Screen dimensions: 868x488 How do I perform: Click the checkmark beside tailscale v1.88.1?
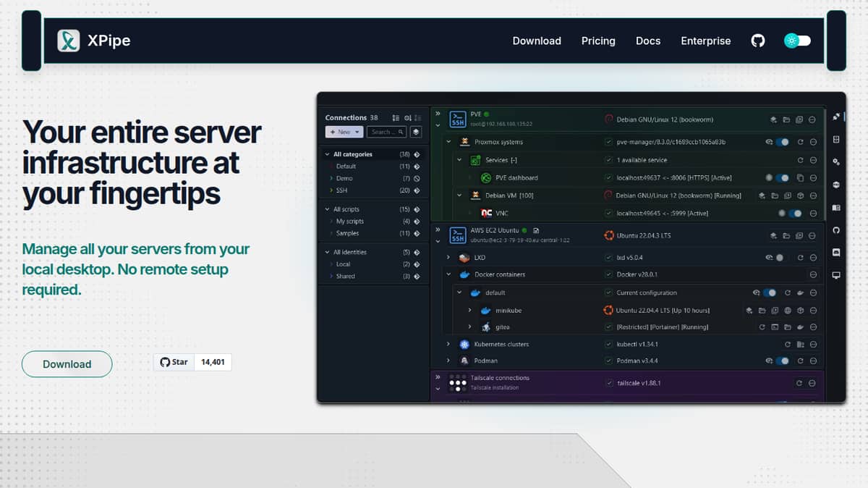[x=609, y=383]
